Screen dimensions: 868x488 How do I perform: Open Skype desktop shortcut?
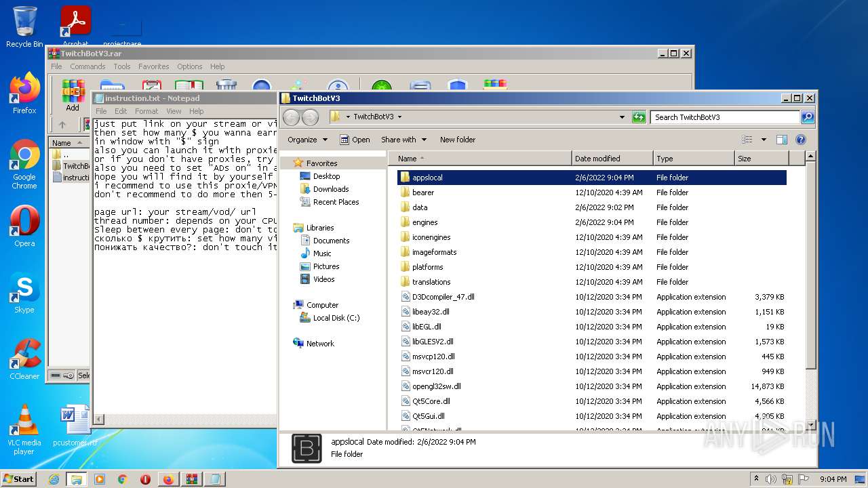[24, 293]
